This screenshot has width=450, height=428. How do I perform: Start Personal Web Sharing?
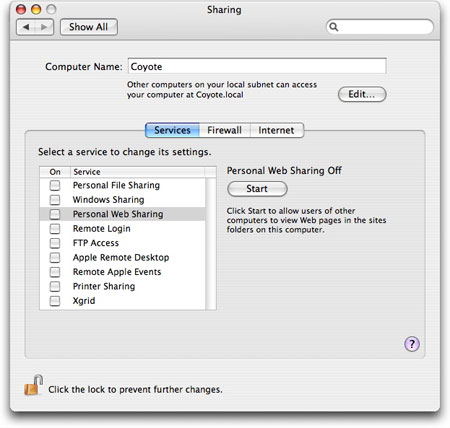tap(257, 189)
